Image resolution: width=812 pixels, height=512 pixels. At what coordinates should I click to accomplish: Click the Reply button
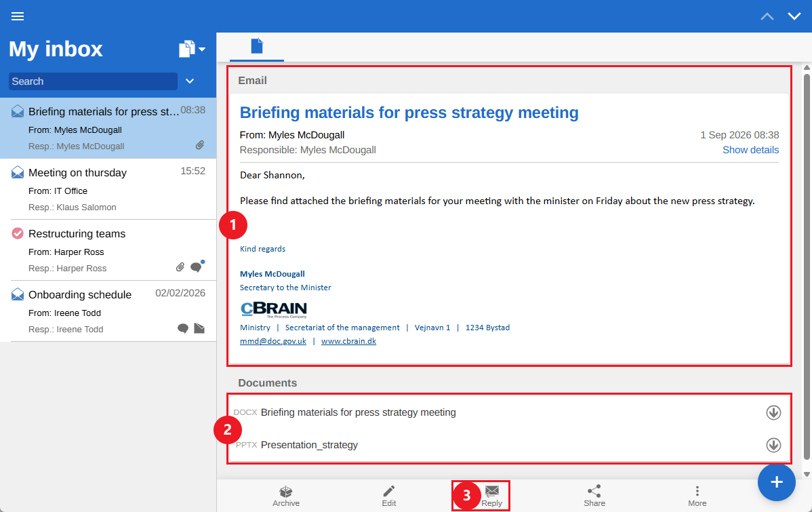click(x=491, y=496)
